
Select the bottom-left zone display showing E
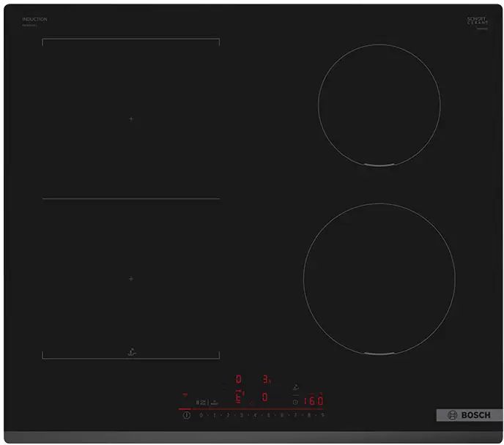238,397
